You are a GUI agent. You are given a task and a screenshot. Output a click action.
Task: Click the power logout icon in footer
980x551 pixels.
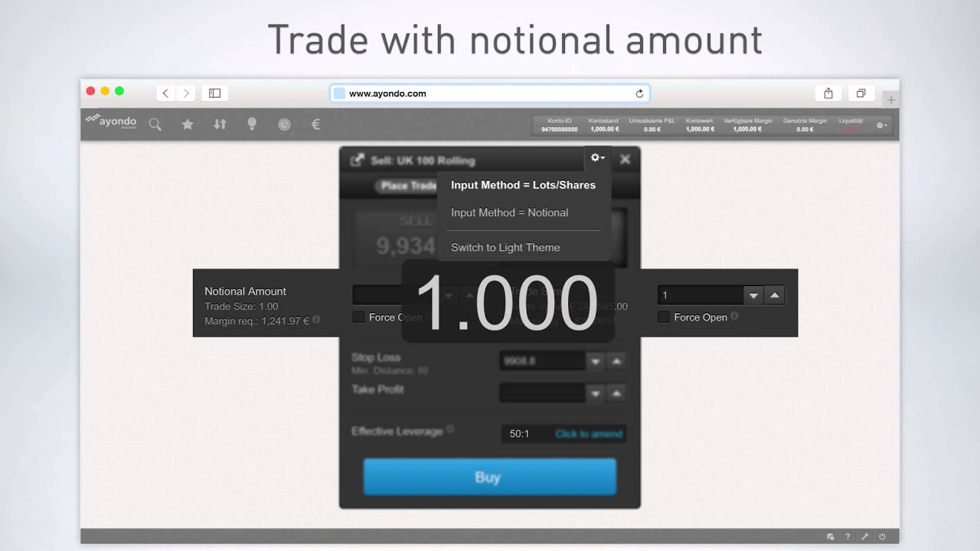tap(883, 537)
